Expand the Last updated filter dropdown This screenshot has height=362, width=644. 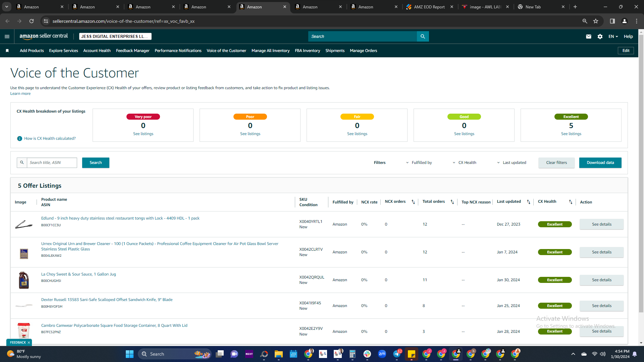click(x=512, y=163)
